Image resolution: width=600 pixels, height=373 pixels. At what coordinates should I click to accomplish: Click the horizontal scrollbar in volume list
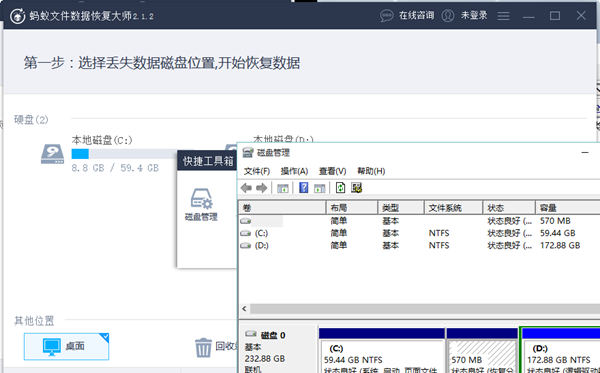click(x=425, y=308)
